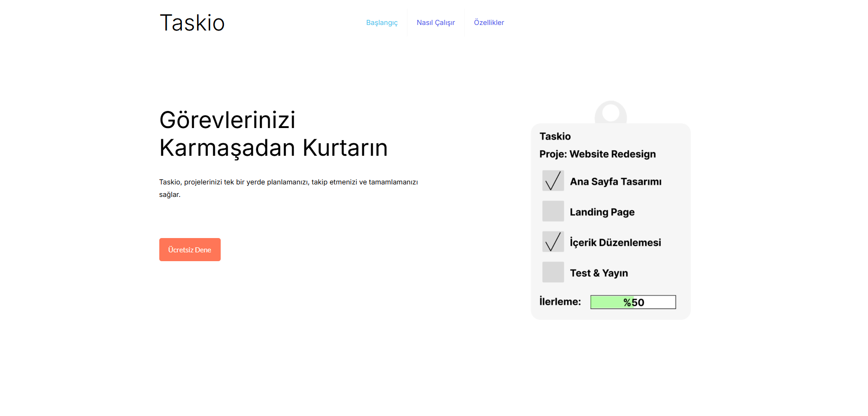The height and width of the screenshot is (416, 868).
Task: Toggle the İçerik Düzenlemesi checkmark box
Action: point(553,242)
